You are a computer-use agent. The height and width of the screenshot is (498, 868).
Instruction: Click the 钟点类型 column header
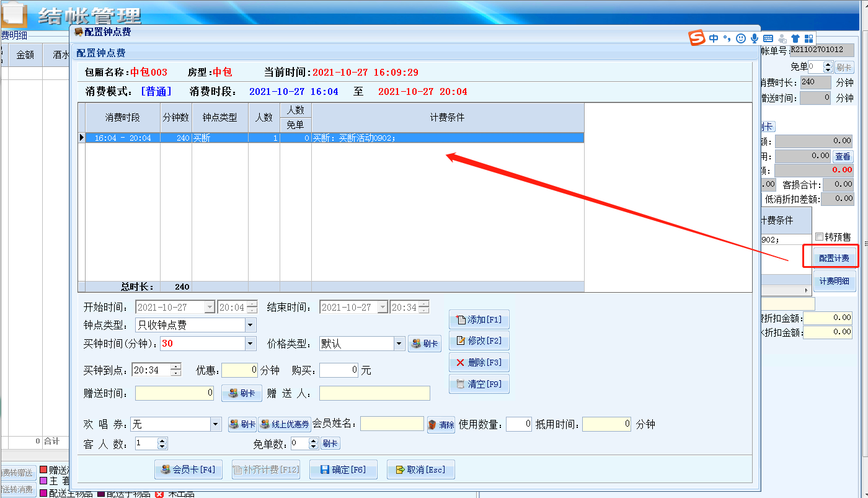220,117
